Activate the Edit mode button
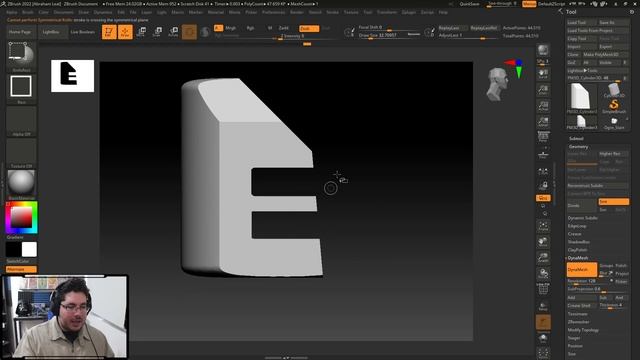The width and height of the screenshot is (640, 360). click(109, 32)
